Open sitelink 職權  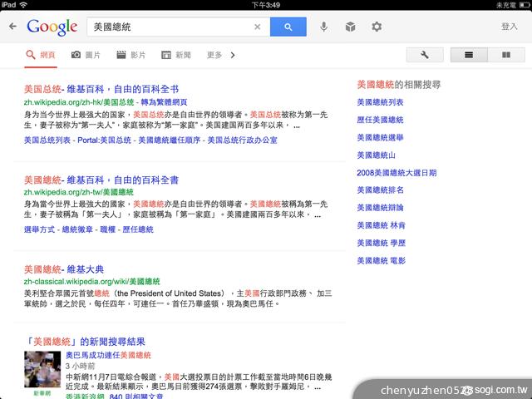point(108,229)
